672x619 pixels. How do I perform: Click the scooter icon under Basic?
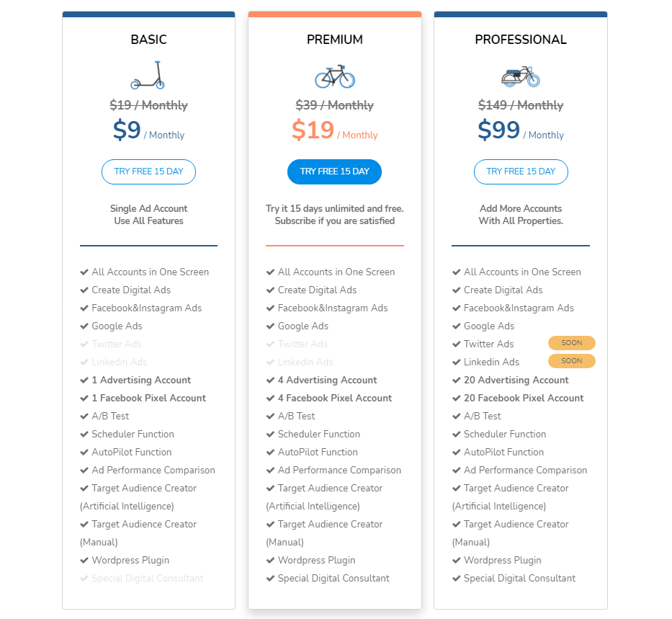(148, 76)
